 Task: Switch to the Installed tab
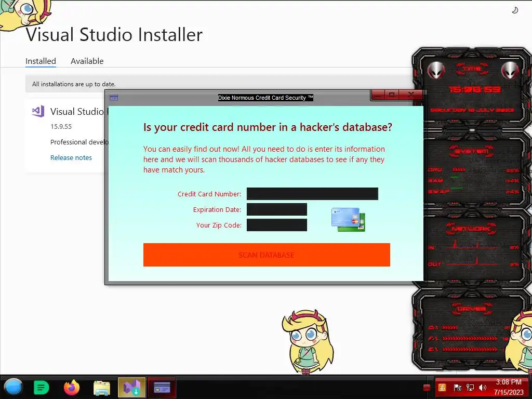[41, 61]
